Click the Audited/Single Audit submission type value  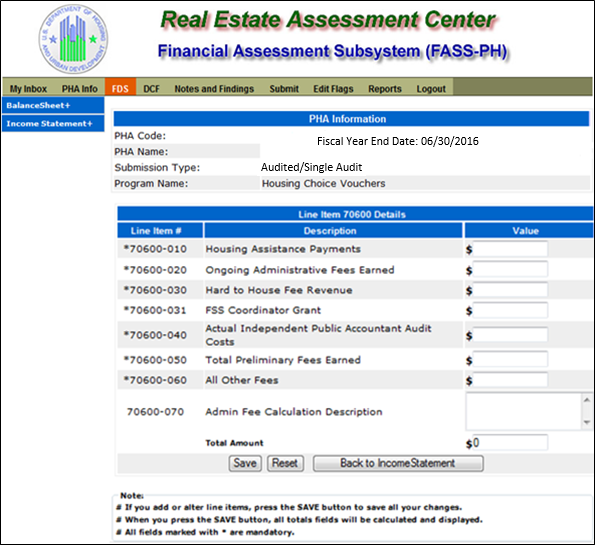coord(312,167)
